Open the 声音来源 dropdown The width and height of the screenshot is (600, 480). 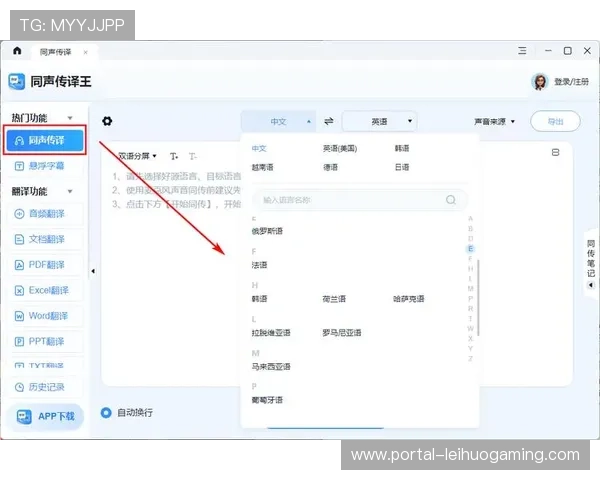(x=494, y=122)
